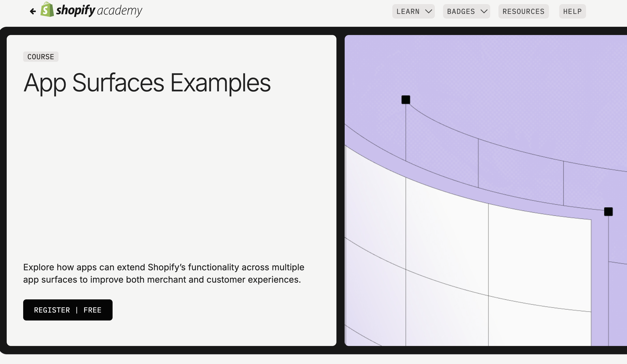Click the course description paragraph text
Viewport: 627px width, 364px height.
[164, 273]
